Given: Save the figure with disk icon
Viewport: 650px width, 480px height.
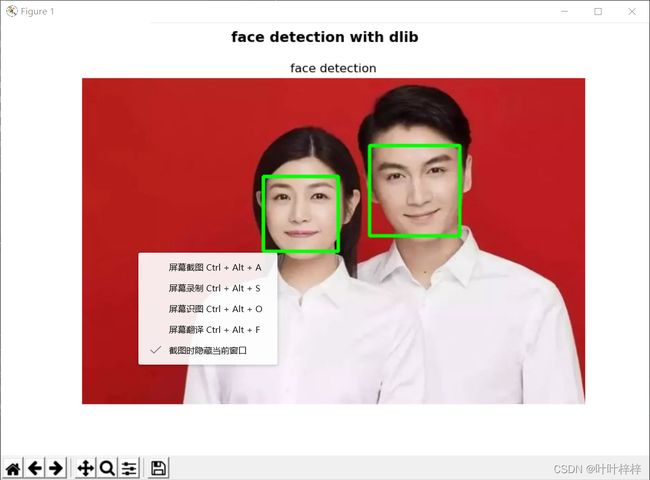Looking at the screenshot, I should 158,468.
